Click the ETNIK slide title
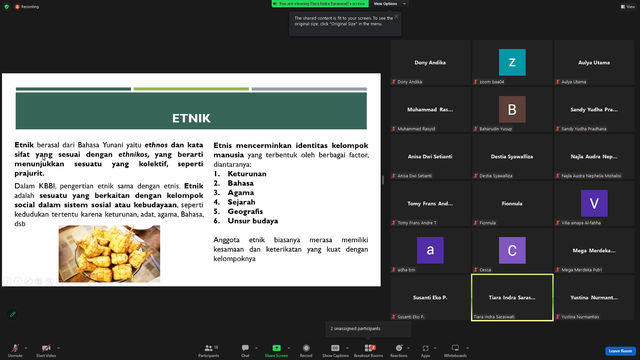640x360 pixels. click(191, 118)
